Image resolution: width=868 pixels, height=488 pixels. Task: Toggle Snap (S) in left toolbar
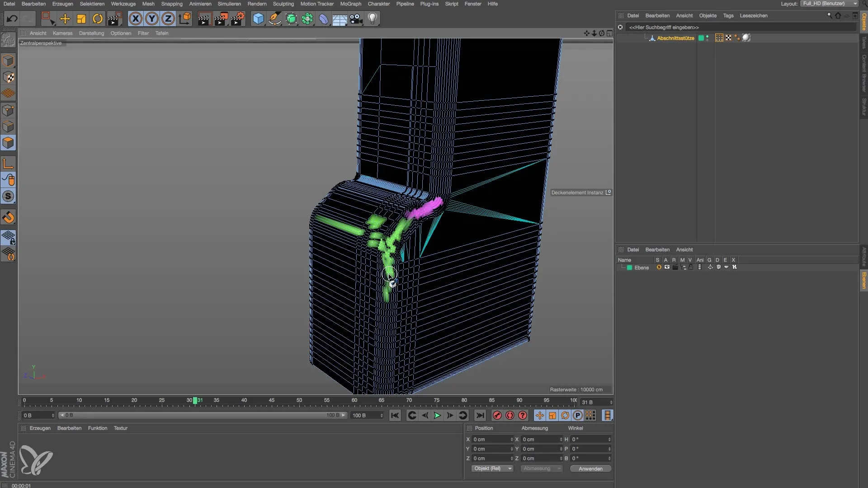coord(8,196)
